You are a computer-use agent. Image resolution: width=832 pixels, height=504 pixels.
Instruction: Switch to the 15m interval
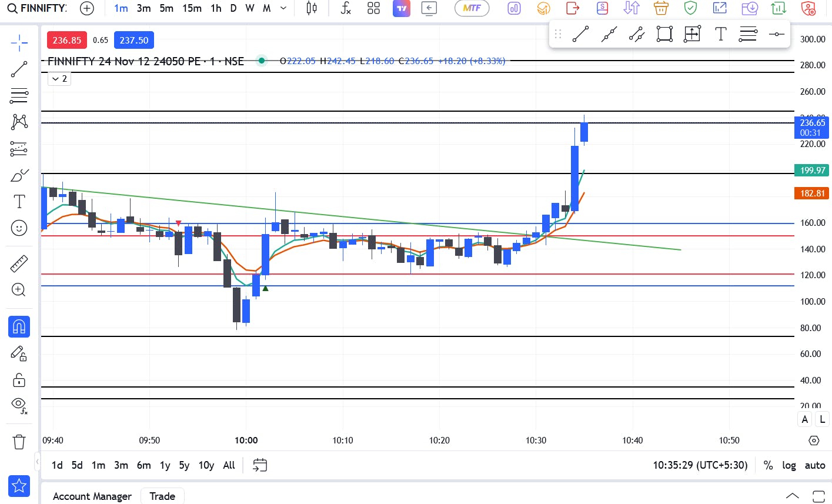(x=192, y=8)
